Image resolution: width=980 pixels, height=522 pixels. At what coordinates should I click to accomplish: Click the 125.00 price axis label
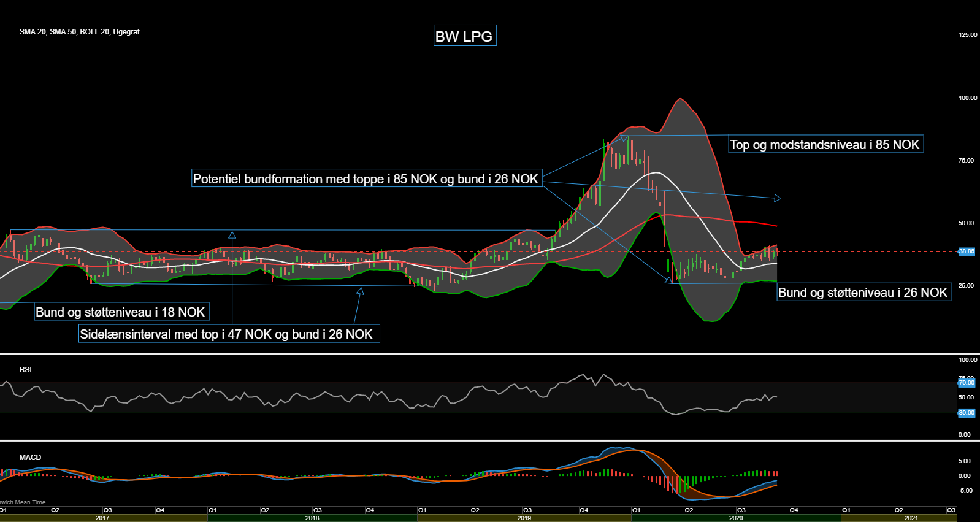point(968,35)
